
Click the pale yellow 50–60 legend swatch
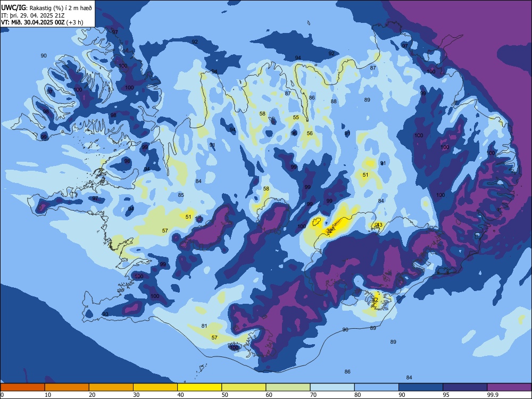244,387
